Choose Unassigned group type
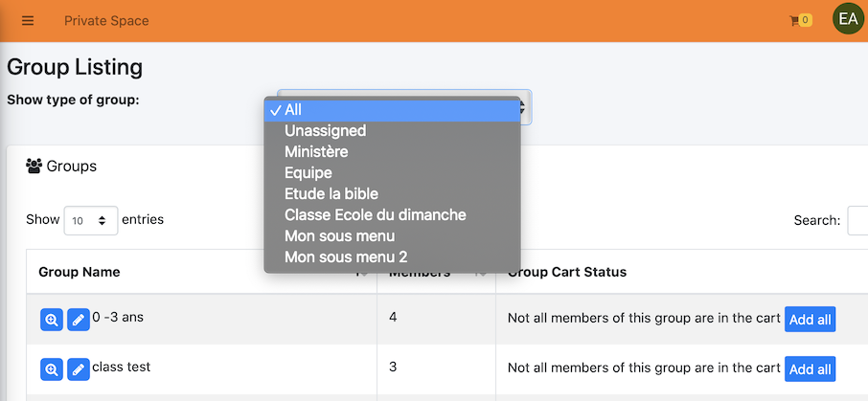Screen dimensions: 868x401 [x=393, y=130]
